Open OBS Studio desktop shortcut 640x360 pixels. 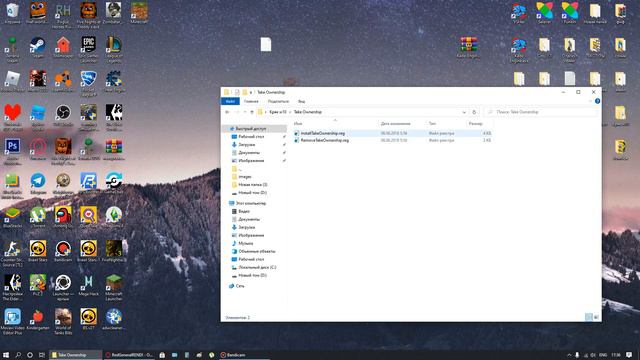[63, 115]
